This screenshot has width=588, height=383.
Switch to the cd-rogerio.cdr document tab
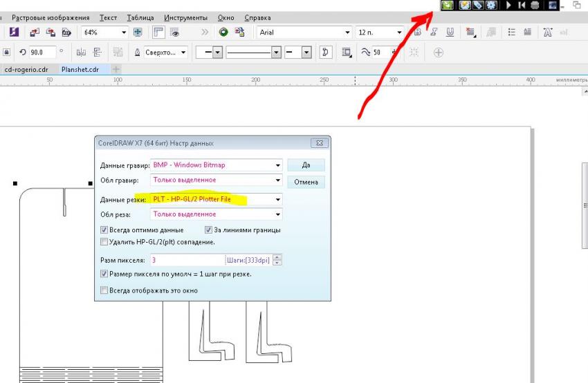coord(26,69)
